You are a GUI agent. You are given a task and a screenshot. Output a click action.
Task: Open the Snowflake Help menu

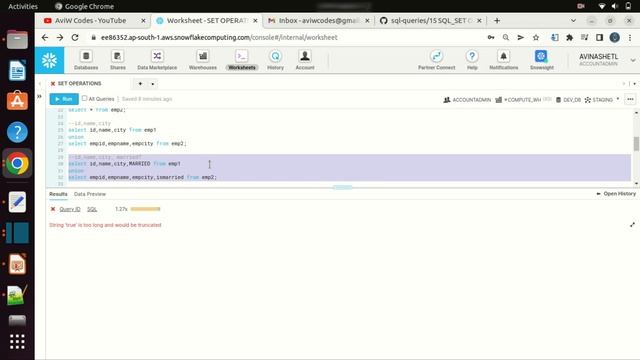pyautogui.click(x=472, y=60)
